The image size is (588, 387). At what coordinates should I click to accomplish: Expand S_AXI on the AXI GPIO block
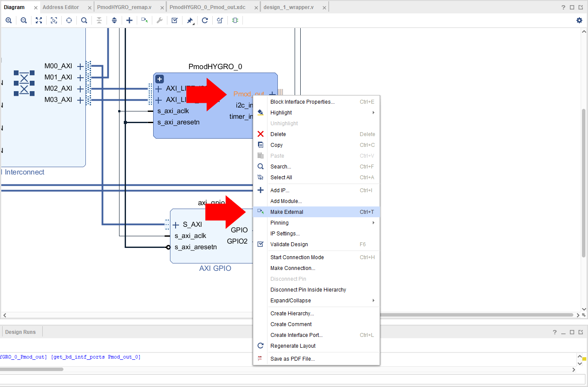point(176,225)
